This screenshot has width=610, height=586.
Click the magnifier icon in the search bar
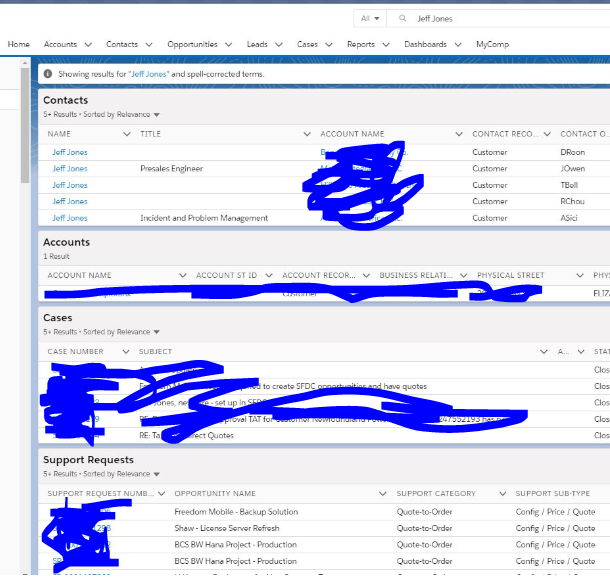pos(402,18)
